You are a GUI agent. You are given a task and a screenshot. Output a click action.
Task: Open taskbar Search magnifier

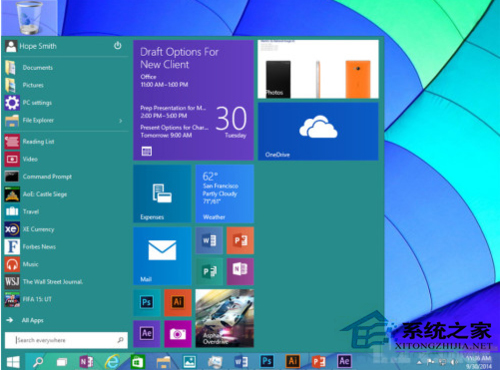tap(38, 362)
